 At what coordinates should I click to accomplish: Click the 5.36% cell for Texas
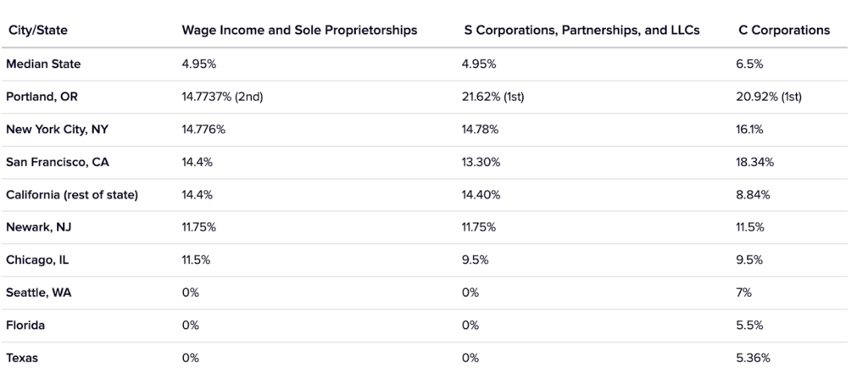coord(755,358)
